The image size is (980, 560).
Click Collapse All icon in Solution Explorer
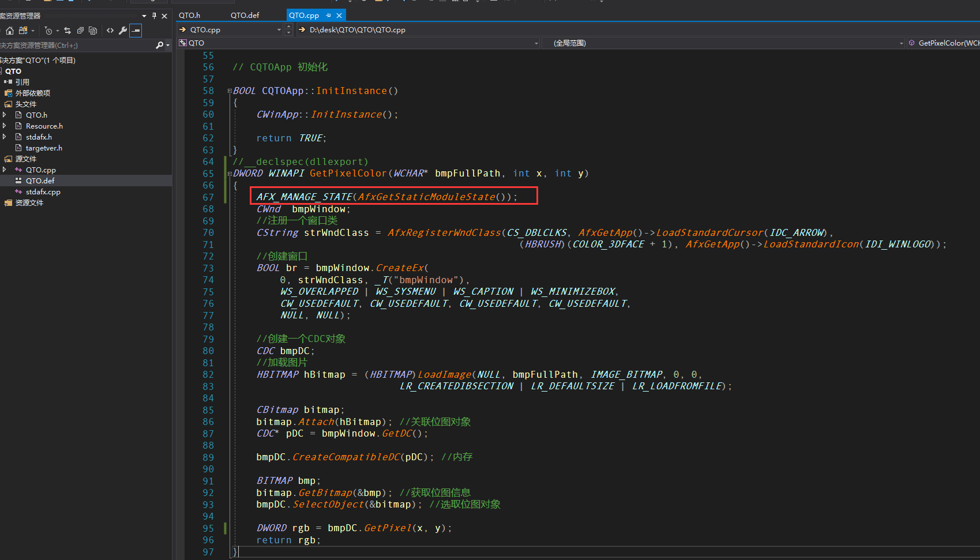[x=80, y=31]
